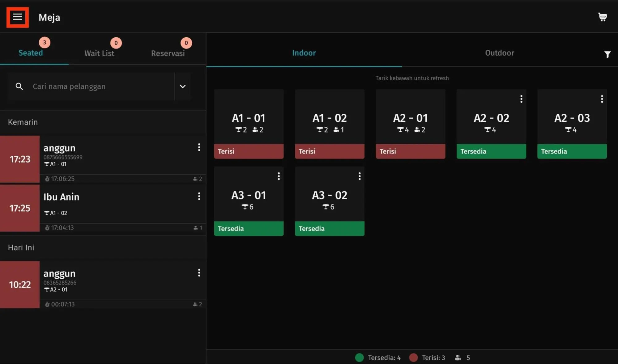Open the hamburger menu

click(17, 17)
